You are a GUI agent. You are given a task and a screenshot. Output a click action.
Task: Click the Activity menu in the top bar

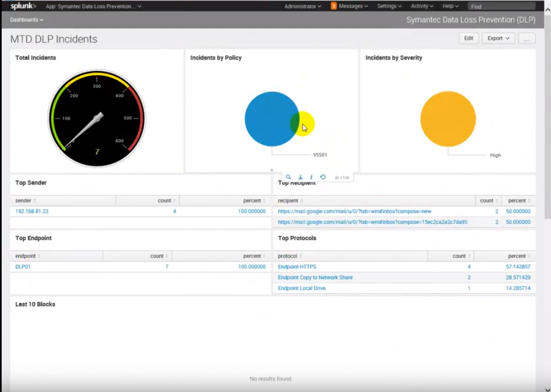click(421, 6)
